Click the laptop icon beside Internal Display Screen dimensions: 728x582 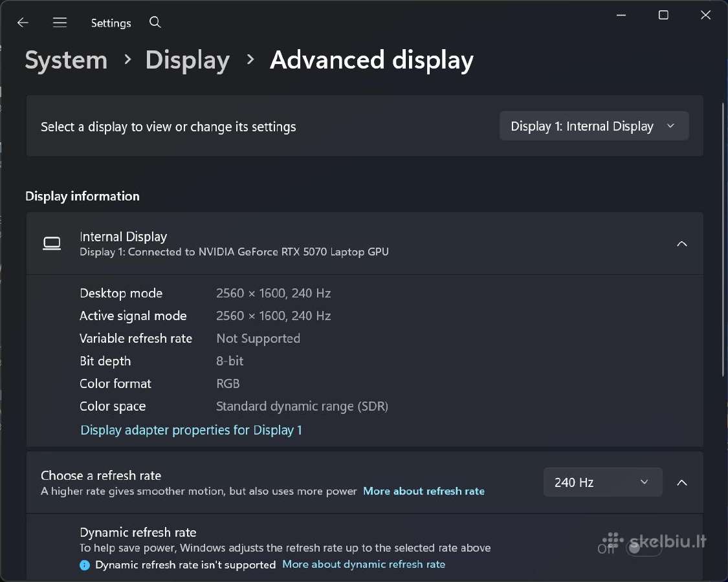click(52, 243)
